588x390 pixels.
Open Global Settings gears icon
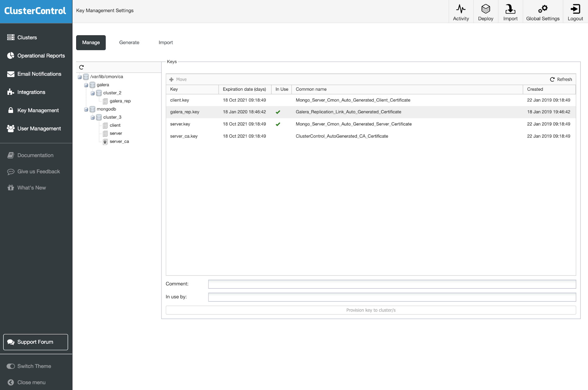pyautogui.click(x=543, y=9)
